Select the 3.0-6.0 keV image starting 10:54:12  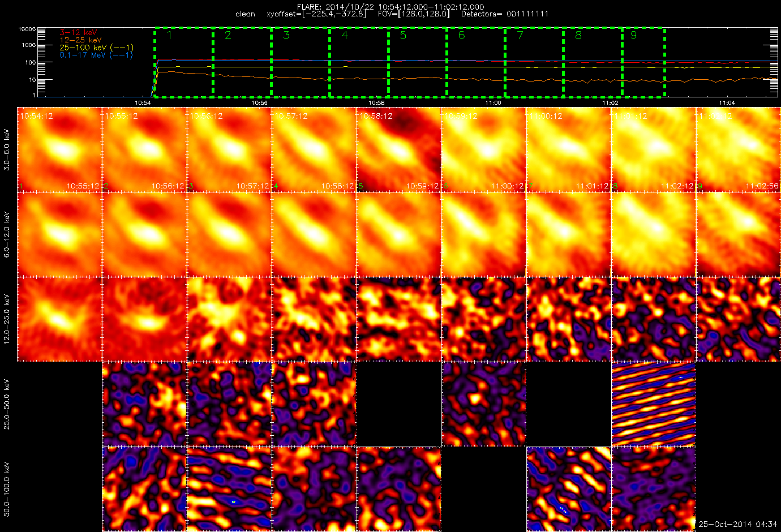59,149
